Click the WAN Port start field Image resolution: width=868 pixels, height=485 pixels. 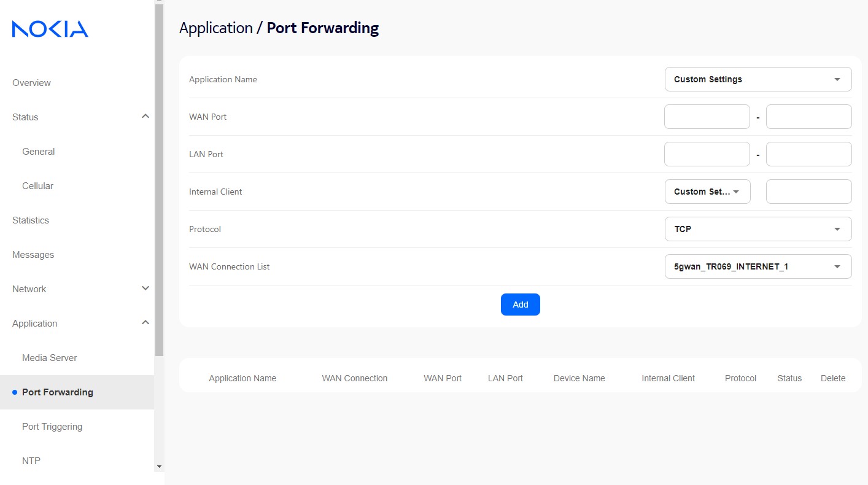(707, 117)
